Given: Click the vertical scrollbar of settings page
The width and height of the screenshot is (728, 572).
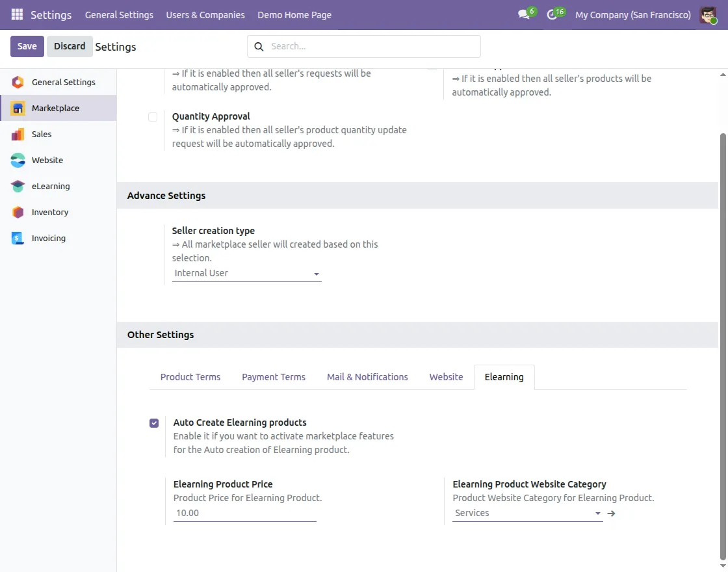Looking at the screenshot, I should point(723,347).
